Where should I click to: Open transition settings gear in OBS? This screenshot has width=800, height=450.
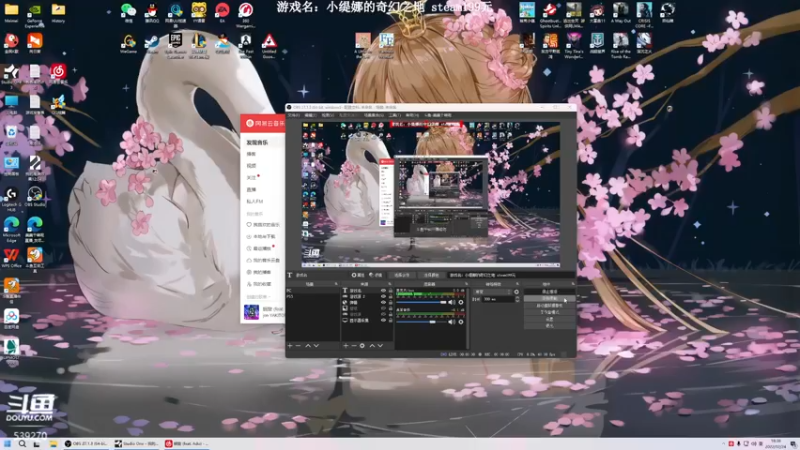516,292
